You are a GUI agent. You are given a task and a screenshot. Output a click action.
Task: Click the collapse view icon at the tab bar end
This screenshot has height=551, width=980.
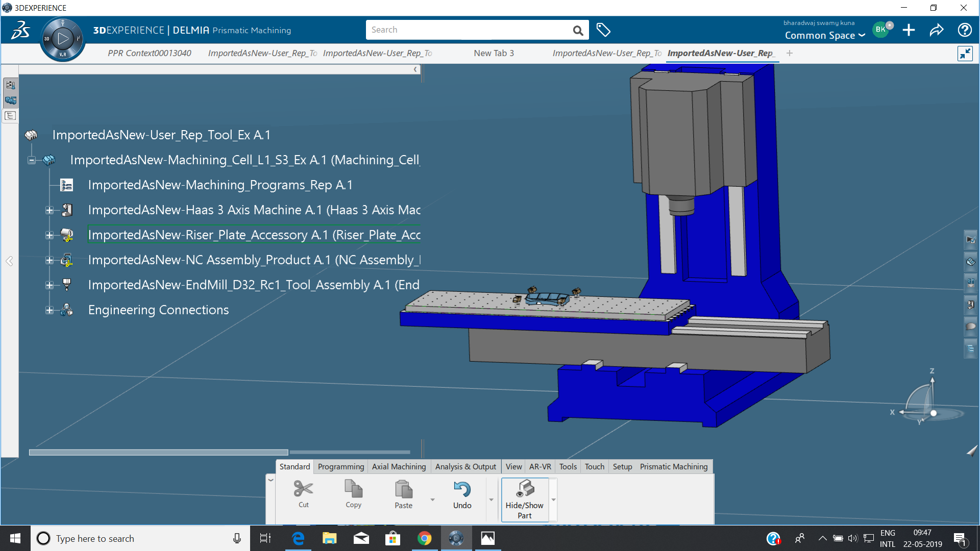click(965, 54)
